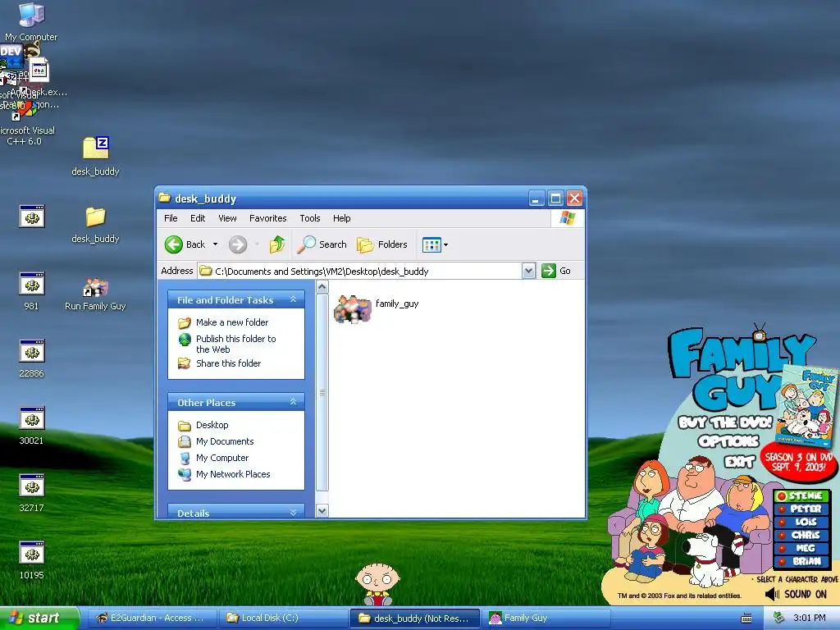This screenshot has height=630, width=840.
Task: Open My Network Places link
Action: pyautogui.click(x=233, y=474)
